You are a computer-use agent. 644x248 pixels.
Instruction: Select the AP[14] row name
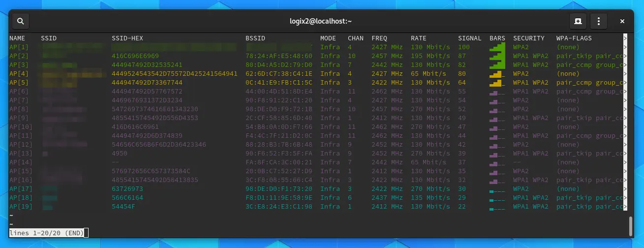pyautogui.click(x=21, y=162)
